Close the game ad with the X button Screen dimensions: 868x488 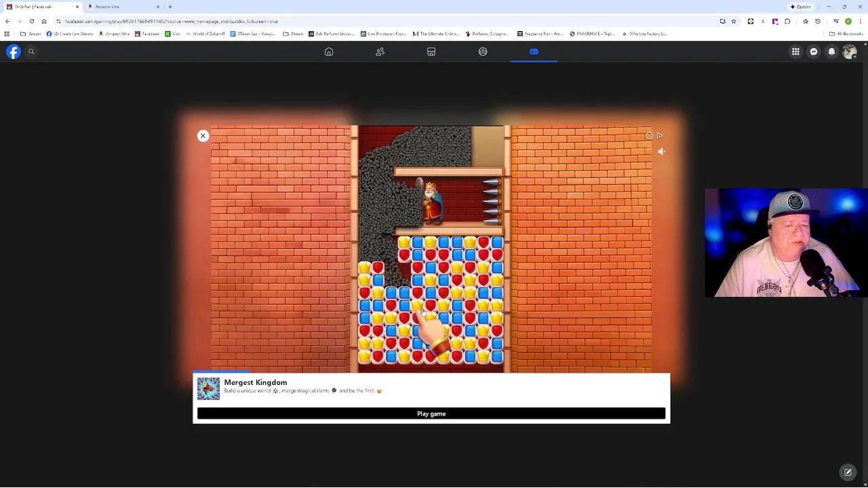click(203, 136)
